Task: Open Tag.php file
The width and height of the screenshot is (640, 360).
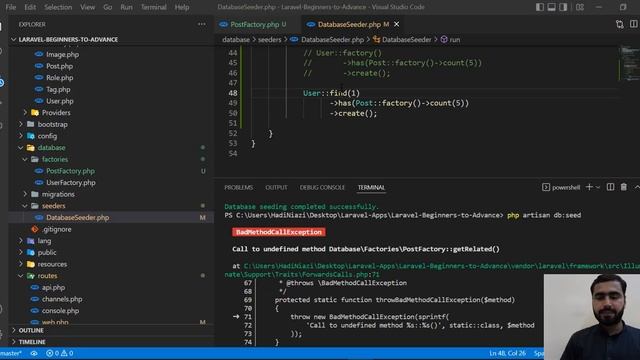Action: 58,89
